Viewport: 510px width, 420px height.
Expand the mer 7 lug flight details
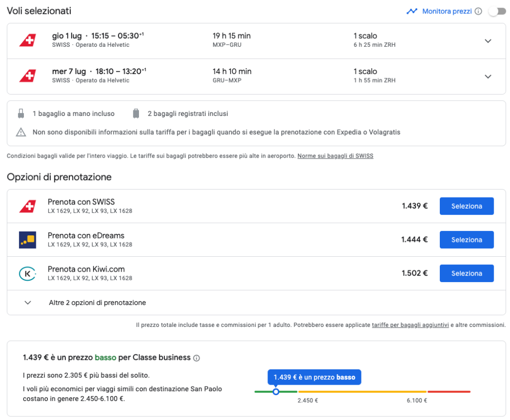pyautogui.click(x=488, y=77)
